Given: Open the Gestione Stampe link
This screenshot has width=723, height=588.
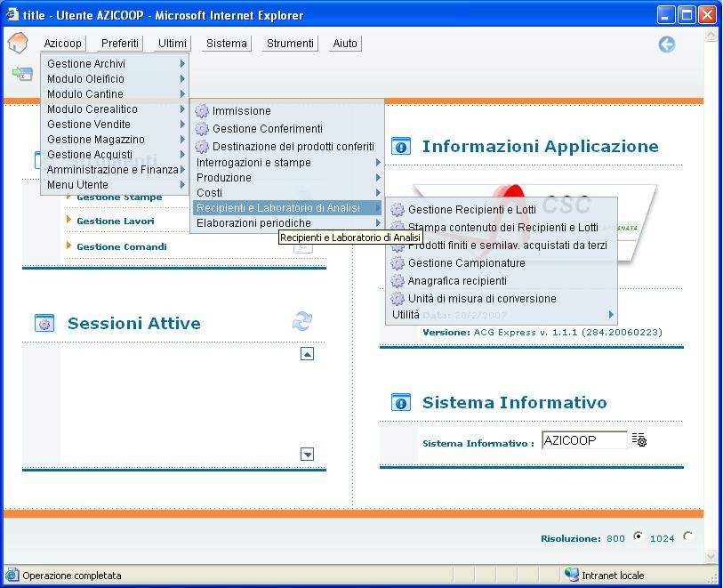Looking at the screenshot, I should (x=119, y=197).
